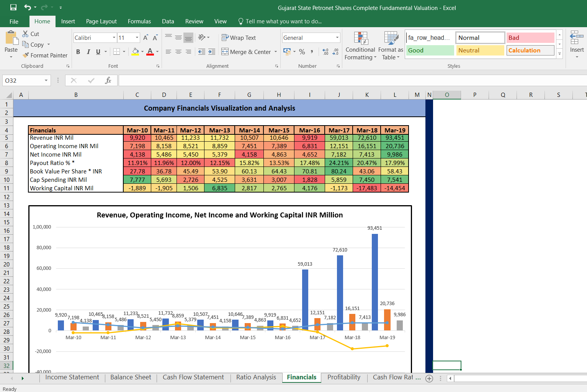Open font size 11 dropdown

pos(137,38)
